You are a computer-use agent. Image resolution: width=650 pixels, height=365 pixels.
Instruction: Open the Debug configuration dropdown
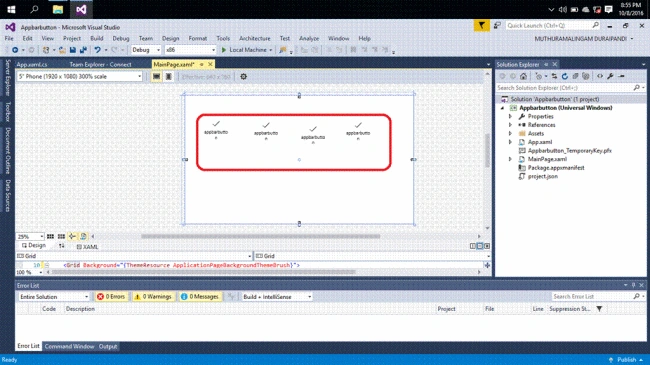point(146,50)
